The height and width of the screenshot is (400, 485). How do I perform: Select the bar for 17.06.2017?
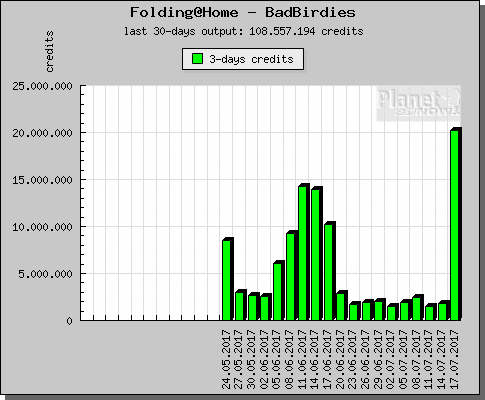(329, 271)
